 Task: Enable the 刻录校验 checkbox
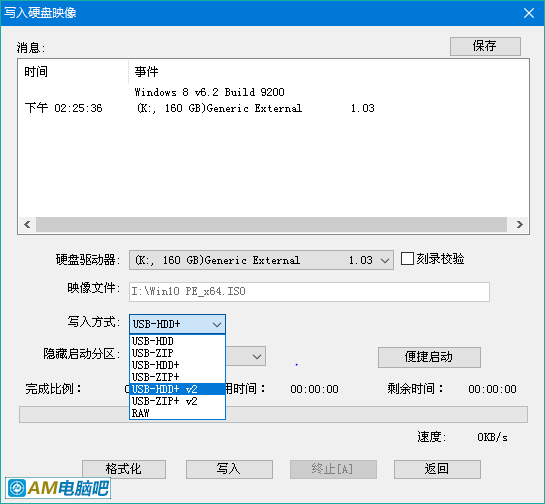pos(407,259)
